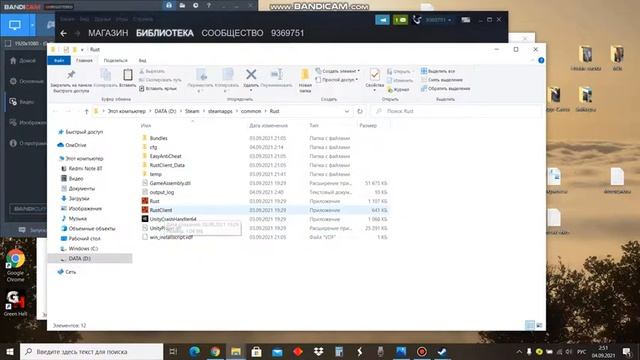Open Steam СООБЩЕСТВО tab
The image size is (640, 360).
(232, 33)
